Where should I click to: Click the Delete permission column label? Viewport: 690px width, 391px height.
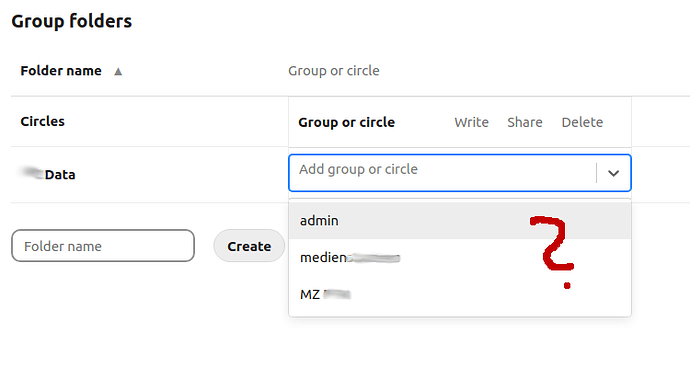[x=582, y=122]
